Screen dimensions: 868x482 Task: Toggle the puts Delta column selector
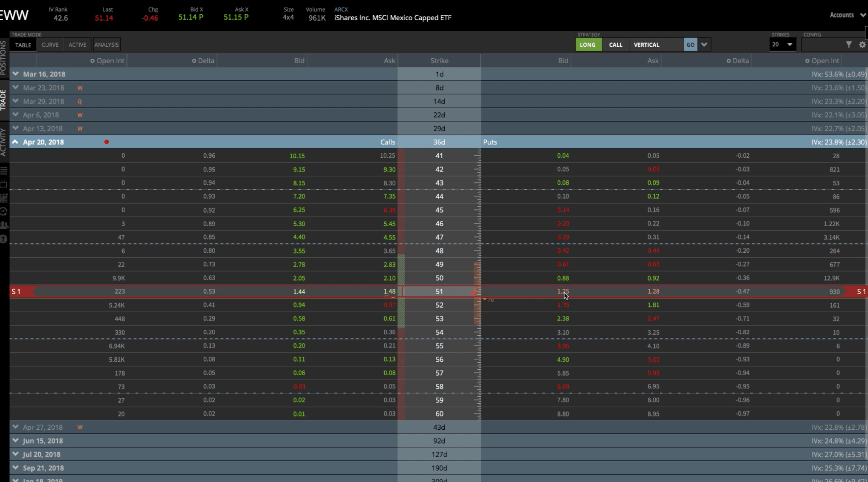tap(729, 61)
